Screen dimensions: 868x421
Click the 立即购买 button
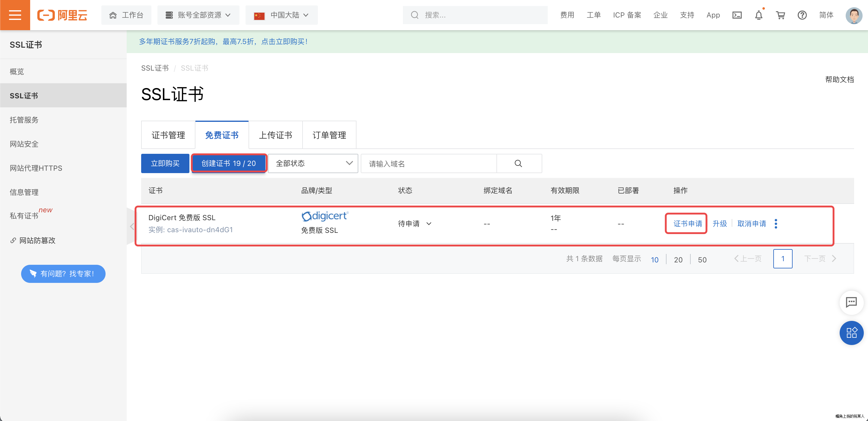(x=165, y=163)
